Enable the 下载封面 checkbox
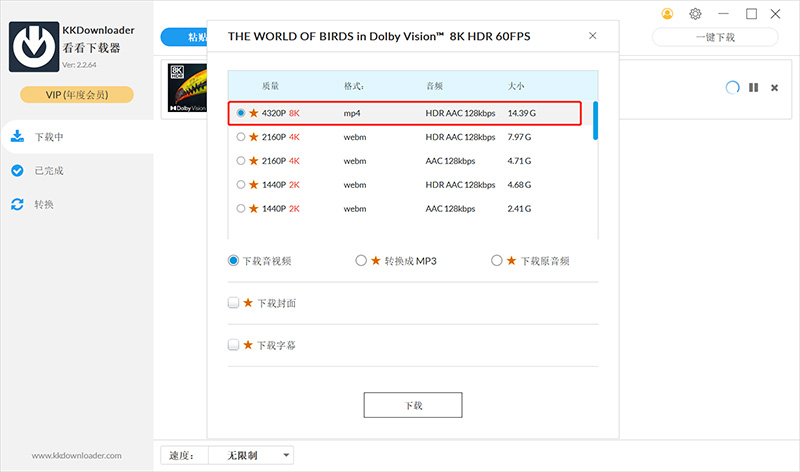The image size is (800, 472). coord(234,303)
